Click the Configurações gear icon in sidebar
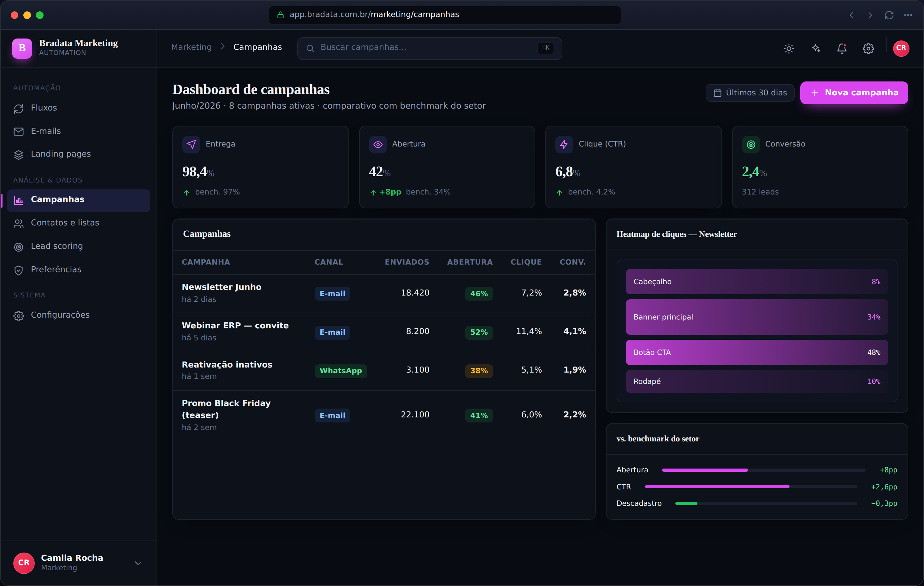Screen dimensions: 924x586 pos(18,316)
